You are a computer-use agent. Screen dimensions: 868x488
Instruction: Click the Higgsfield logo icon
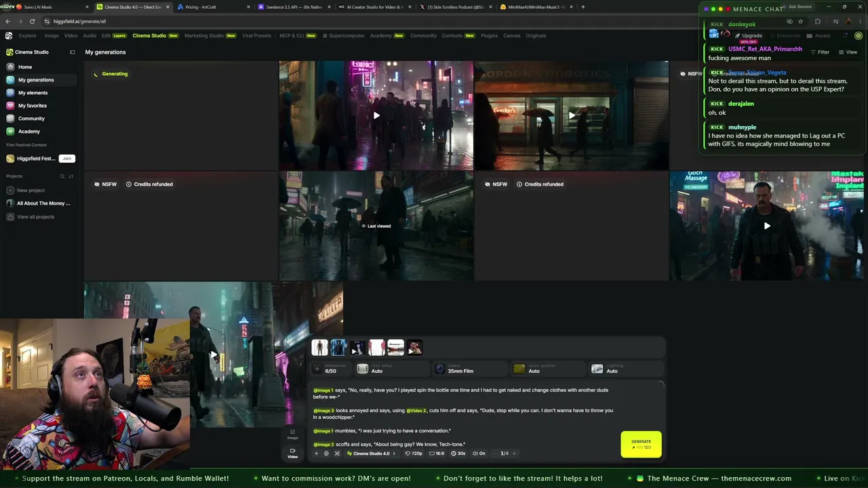click(9, 35)
